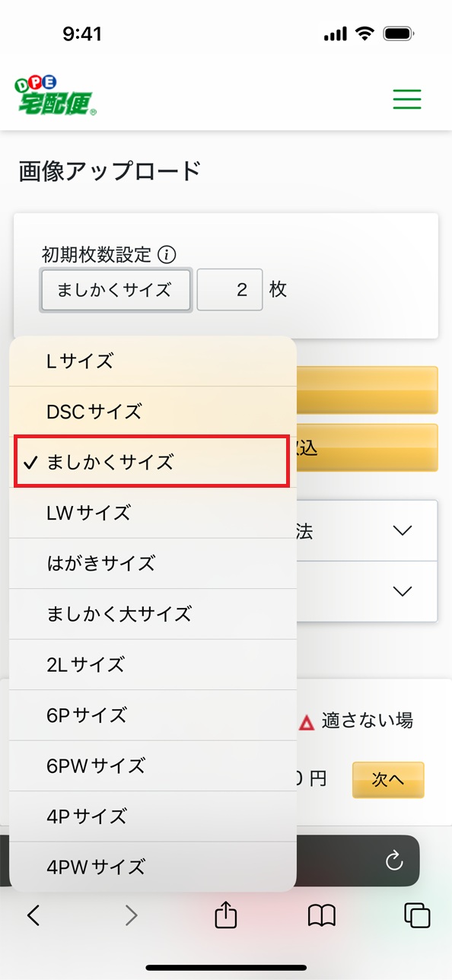452x980 pixels.
Task: Tap the page reload icon
Action: 394,861
